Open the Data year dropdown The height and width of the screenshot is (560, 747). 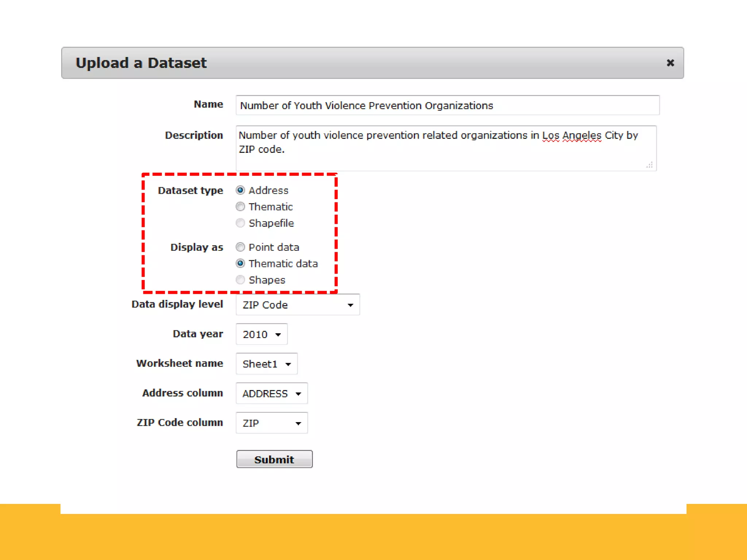(x=261, y=334)
